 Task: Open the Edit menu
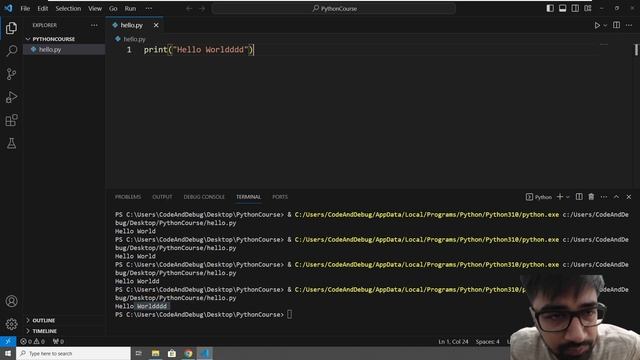tap(42, 9)
